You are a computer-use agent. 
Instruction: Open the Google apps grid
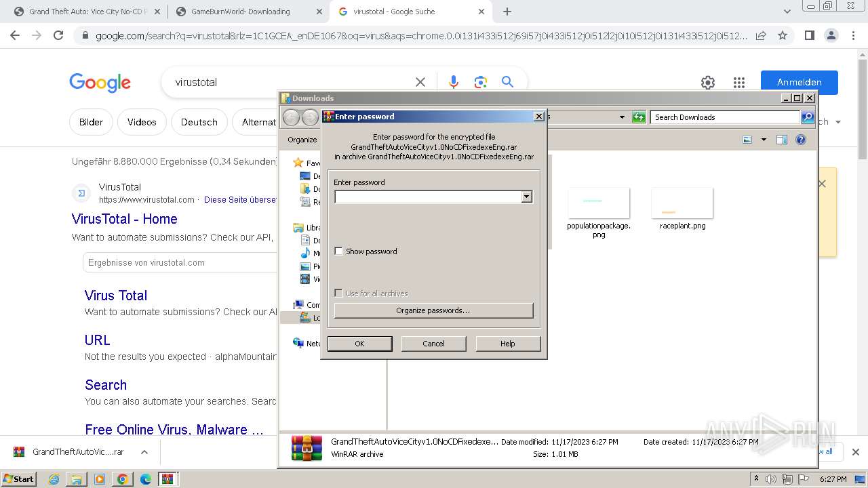coord(739,83)
